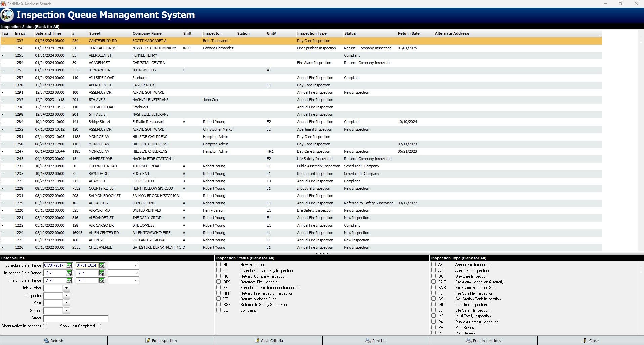The width and height of the screenshot is (644, 345).
Task: Click the Close button in the bottom bar
Action: (x=591, y=341)
